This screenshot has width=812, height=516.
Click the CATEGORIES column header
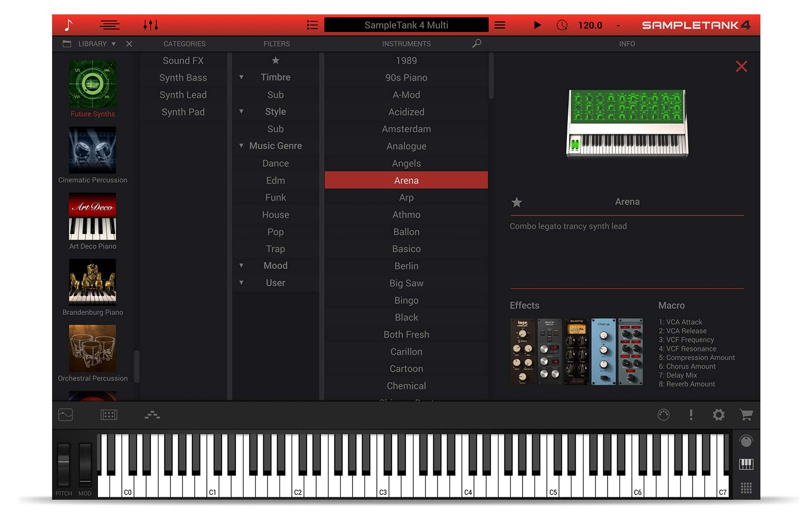tap(184, 43)
